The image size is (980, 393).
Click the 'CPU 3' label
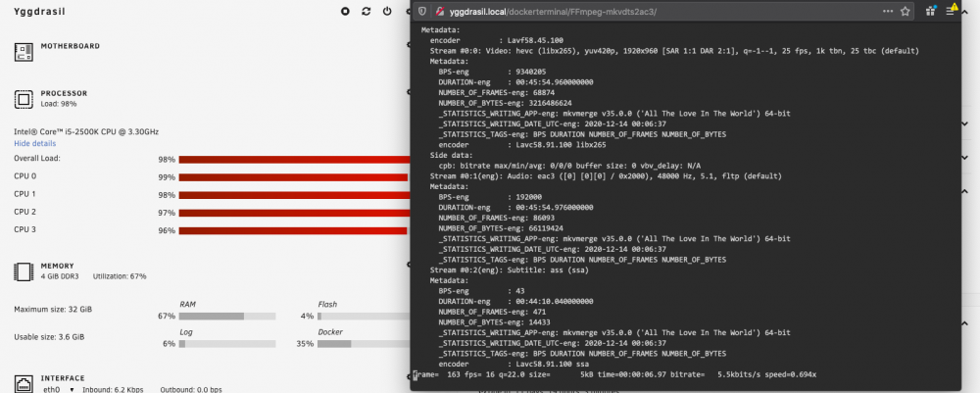(25, 229)
